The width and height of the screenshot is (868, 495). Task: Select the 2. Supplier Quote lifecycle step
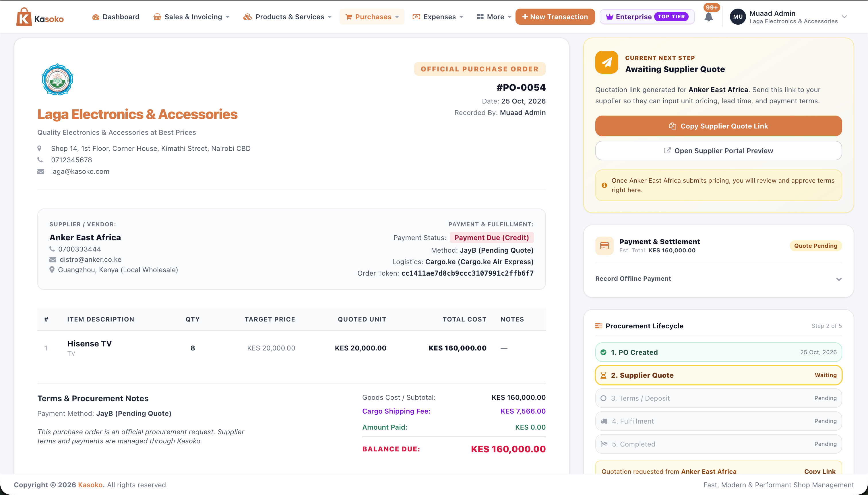pos(719,375)
